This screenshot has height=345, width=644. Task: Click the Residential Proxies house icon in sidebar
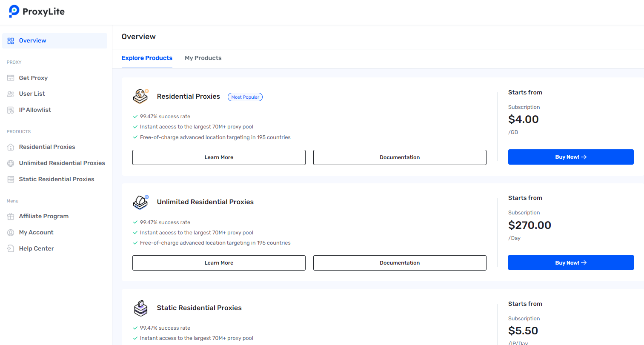click(x=11, y=147)
